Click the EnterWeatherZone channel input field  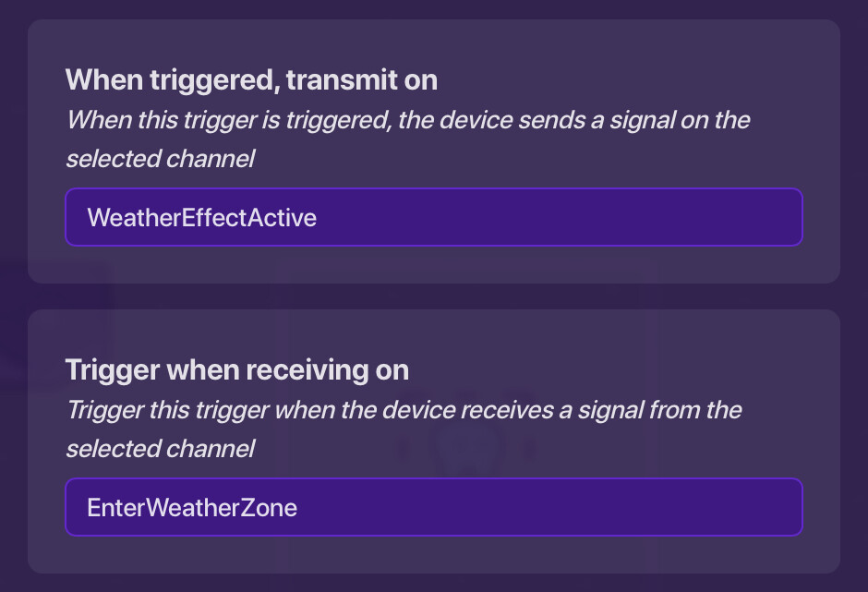[x=433, y=507]
